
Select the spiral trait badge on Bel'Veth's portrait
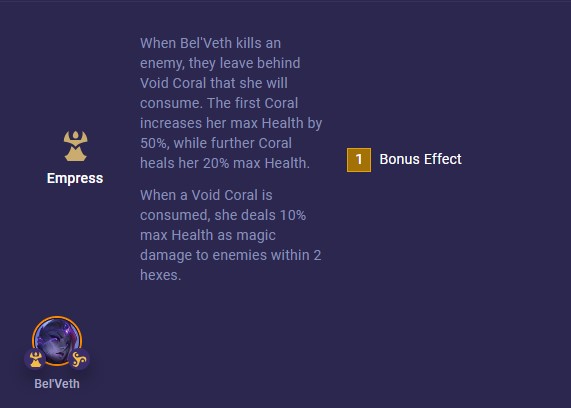tap(79, 359)
